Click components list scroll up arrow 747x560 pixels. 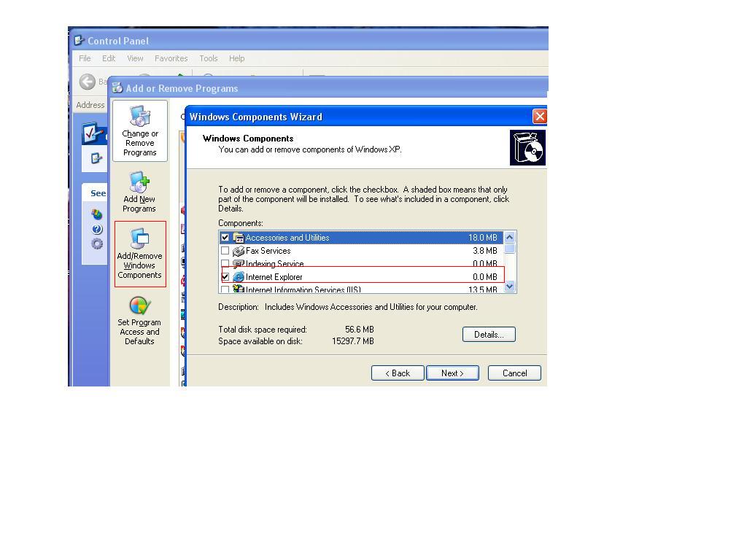(x=510, y=237)
